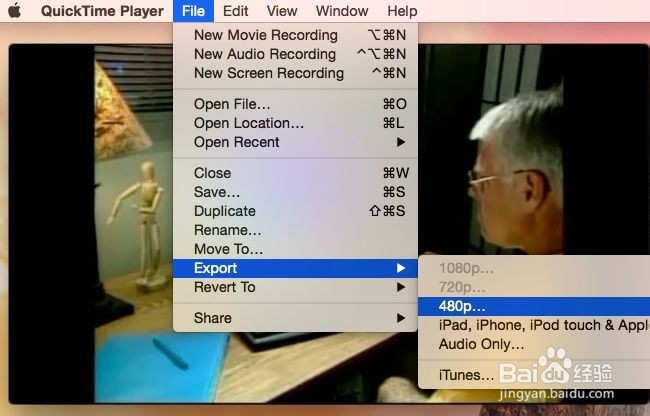Select the Rename… menu item
Viewport: 650px width, 416px height.
[295, 230]
